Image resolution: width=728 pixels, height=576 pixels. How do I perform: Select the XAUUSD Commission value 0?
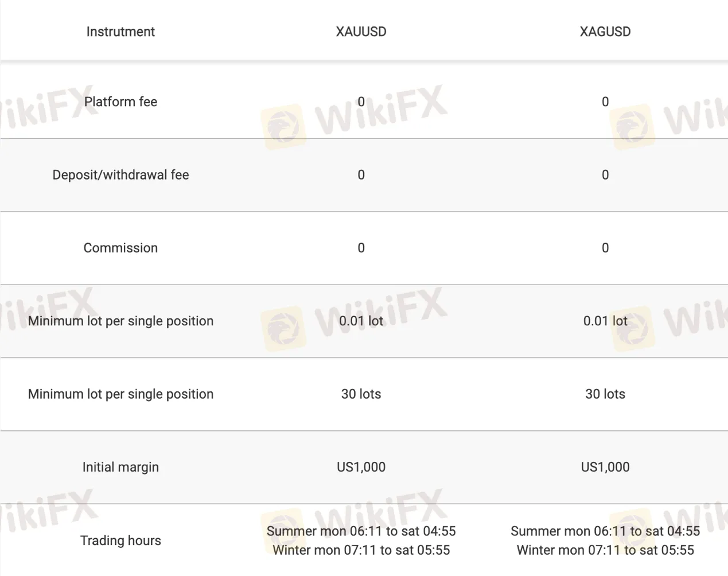(x=361, y=248)
